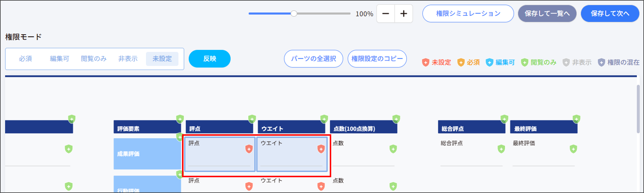Select all parts via パーツの全選択
This screenshot has width=644, height=193.
314,59
